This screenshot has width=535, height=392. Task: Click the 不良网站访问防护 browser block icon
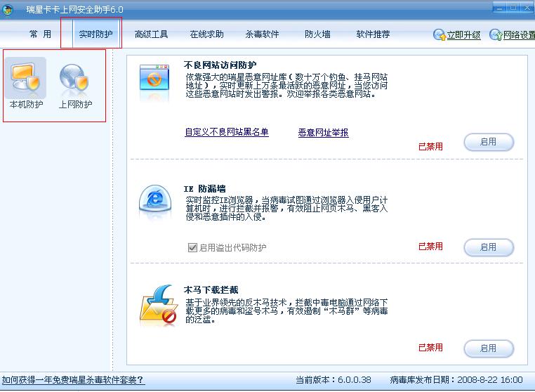[x=154, y=78]
